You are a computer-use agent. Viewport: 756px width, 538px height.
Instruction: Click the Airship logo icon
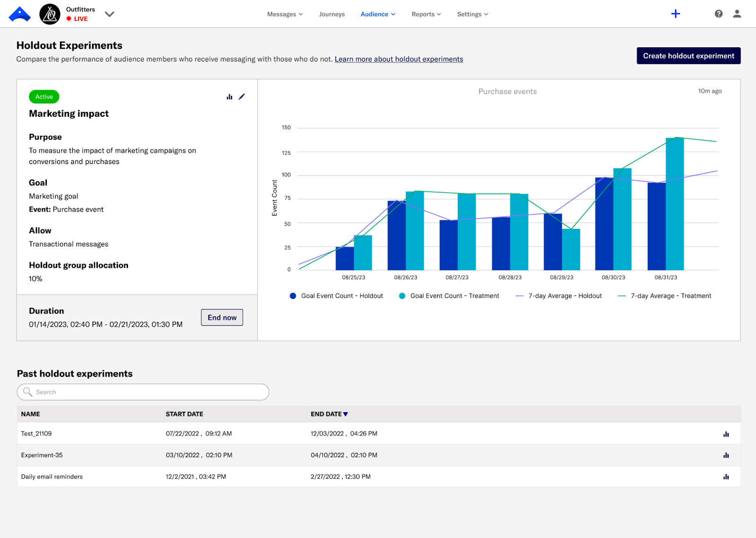pyautogui.click(x=19, y=14)
